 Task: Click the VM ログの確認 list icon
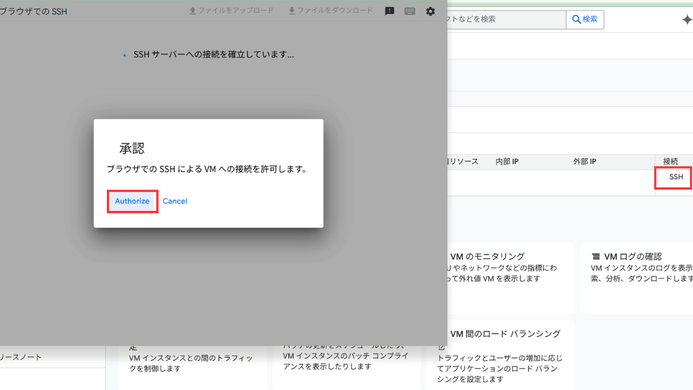[x=596, y=256]
